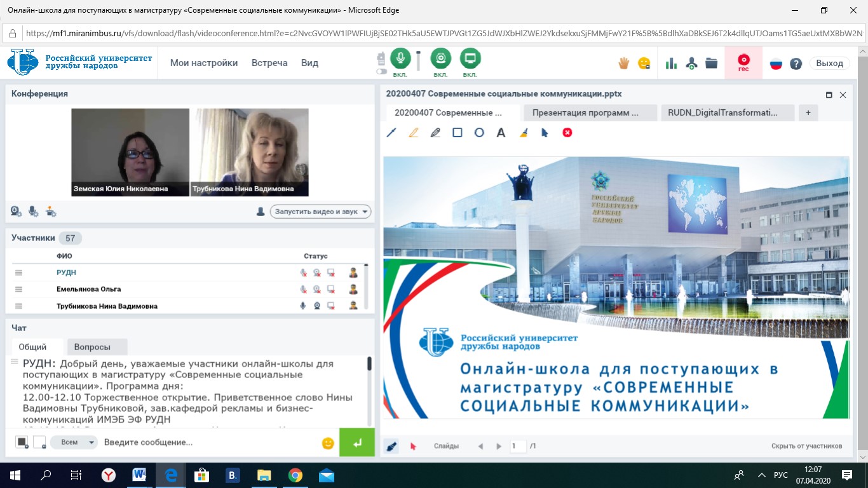Maximize the presentation panel
This screenshot has width=868, height=488.
829,95
